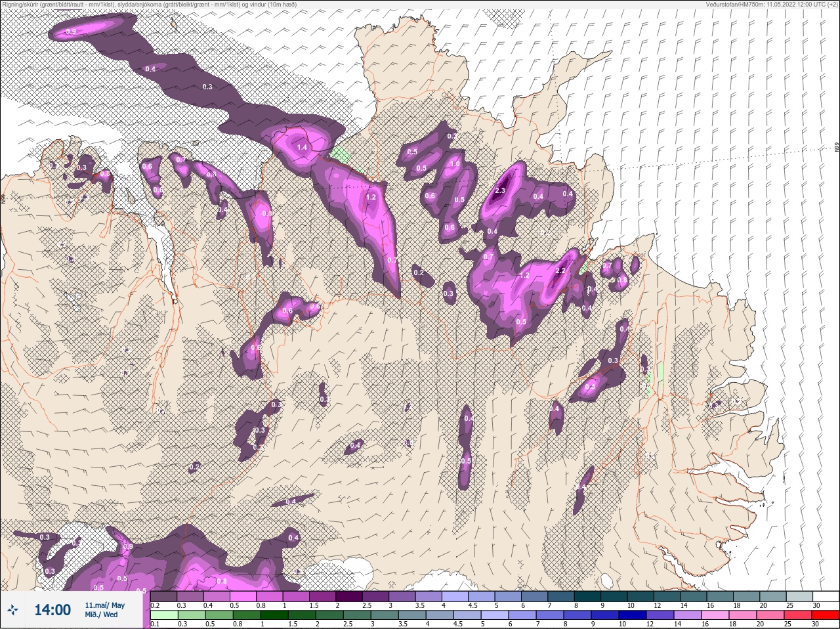Select the 14:00 forecast time display
The height and width of the screenshot is (629, 840).
click(x=52, y=610)
